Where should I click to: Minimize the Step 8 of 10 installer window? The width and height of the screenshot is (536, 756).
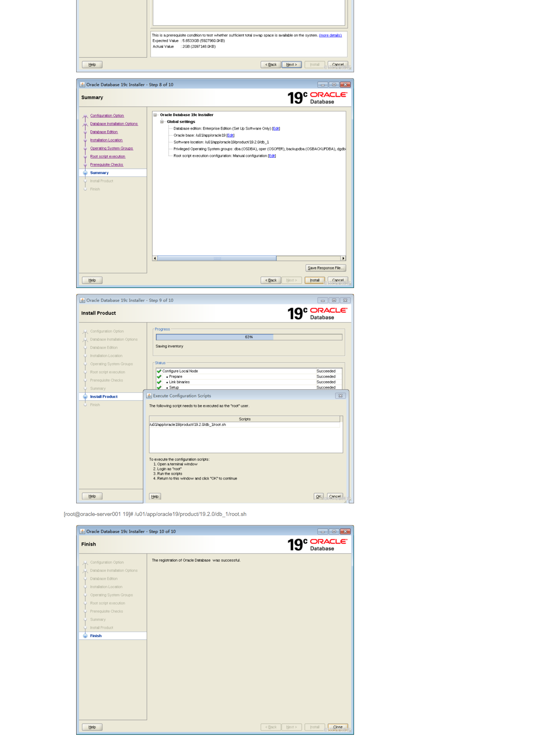click(x=322, y=85)
